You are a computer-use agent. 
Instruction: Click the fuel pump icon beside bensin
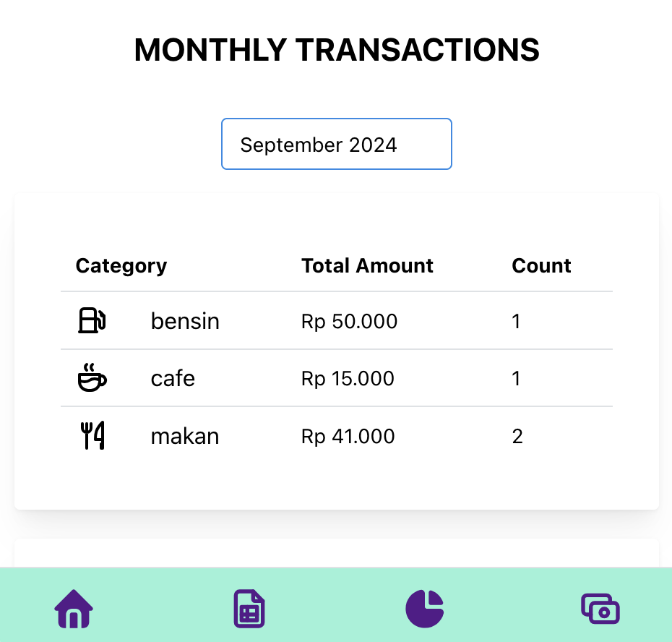[x=92, y=320]
